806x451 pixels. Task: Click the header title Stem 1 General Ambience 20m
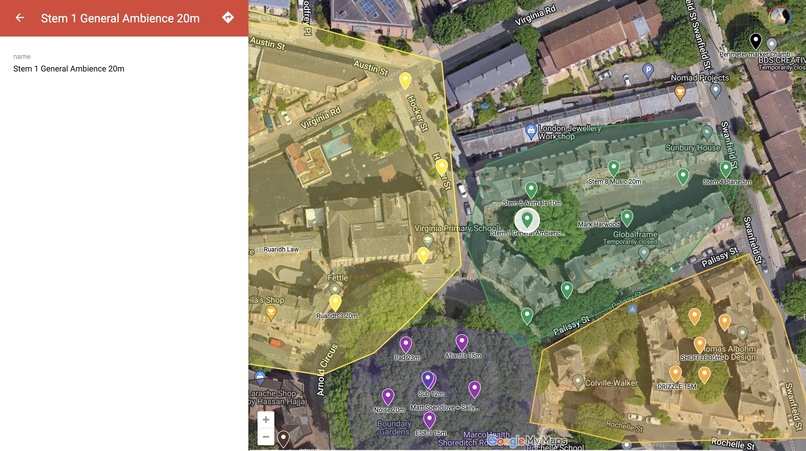click(x=120, y=18)
